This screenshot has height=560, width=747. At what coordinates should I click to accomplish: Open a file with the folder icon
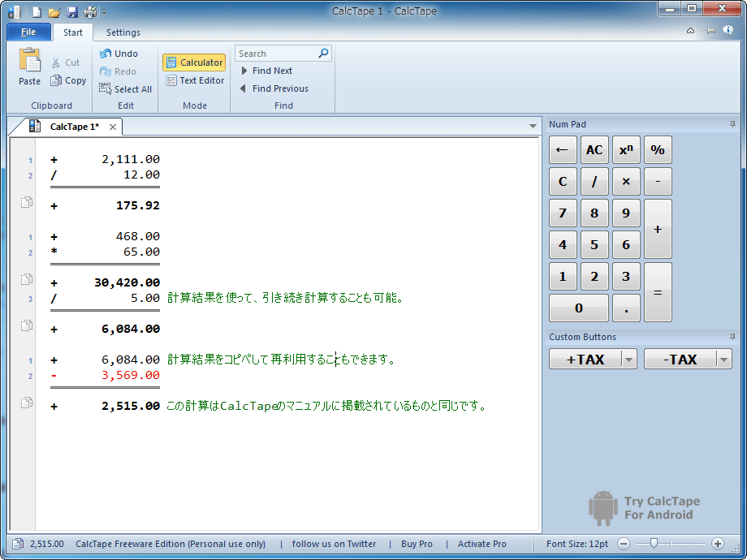54,11
